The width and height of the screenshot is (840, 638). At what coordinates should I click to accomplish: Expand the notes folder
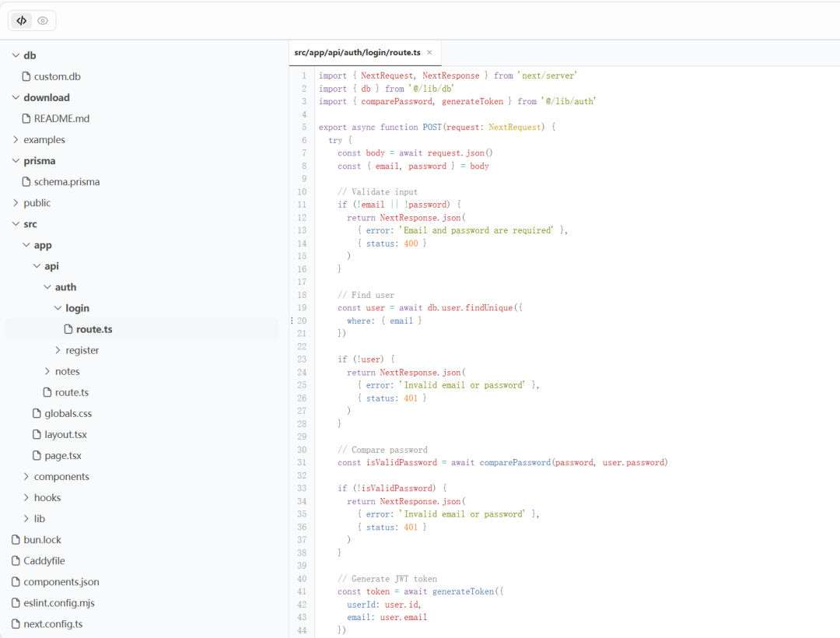[47, 372]
